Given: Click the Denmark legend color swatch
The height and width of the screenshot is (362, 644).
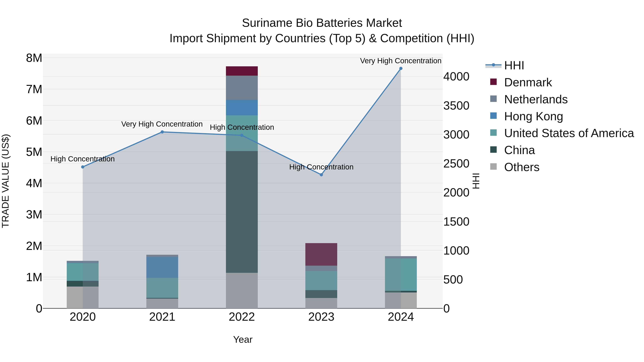Looking at the screenshot, I should (x=494, y=82).
